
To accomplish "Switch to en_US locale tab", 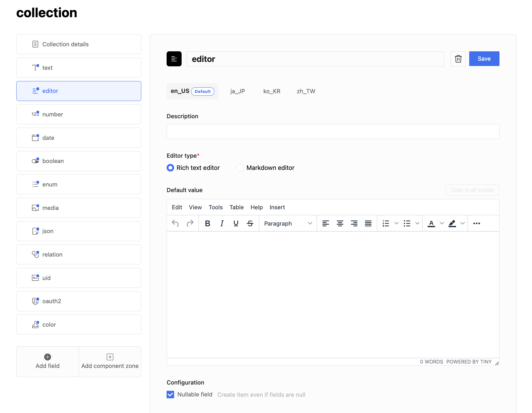I will (193, 91).
